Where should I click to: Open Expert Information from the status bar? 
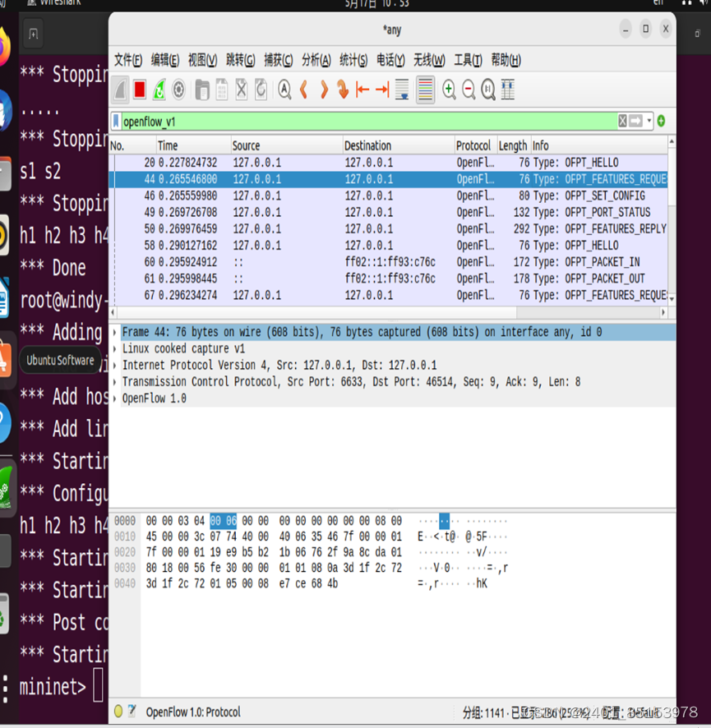click(x=116, y=712)
